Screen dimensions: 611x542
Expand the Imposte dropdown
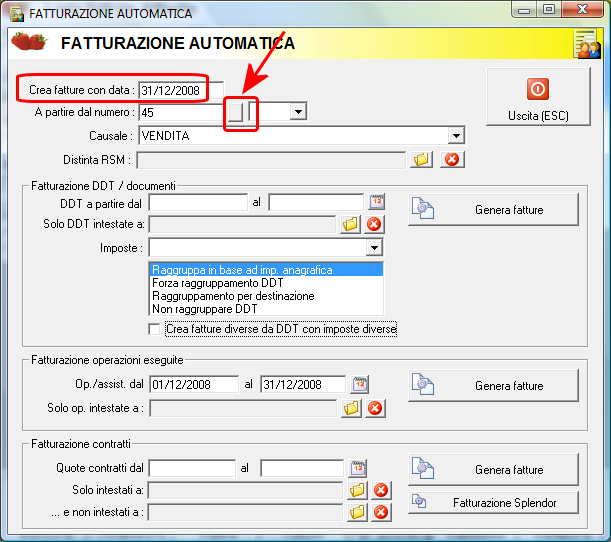point(374,248)
